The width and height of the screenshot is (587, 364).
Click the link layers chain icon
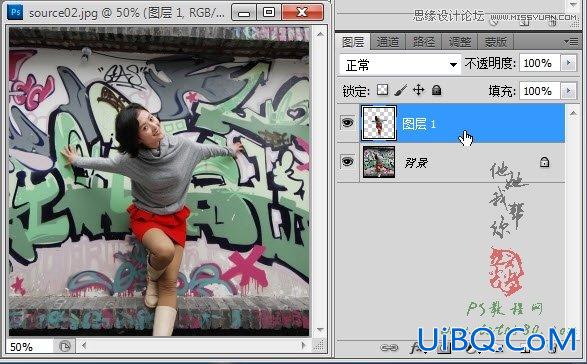coord(389,348)
